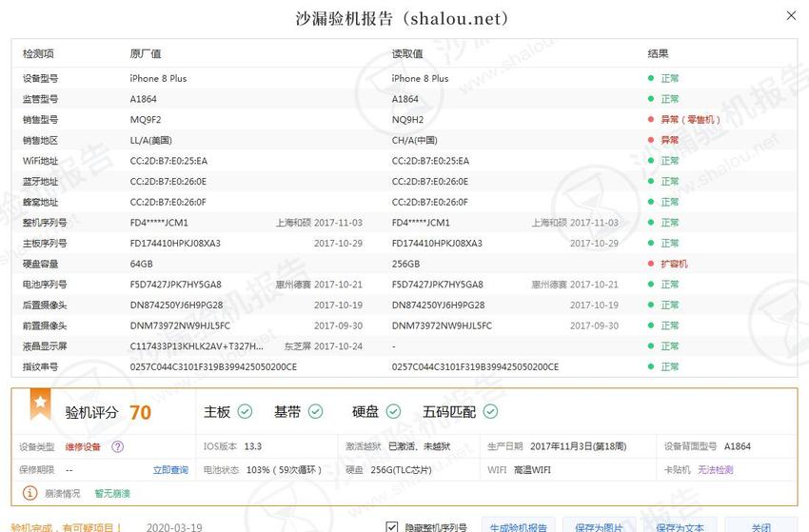Click the 五码匹配 check mark icon
This screenshot has height=532, width=809.
point(490,411)
